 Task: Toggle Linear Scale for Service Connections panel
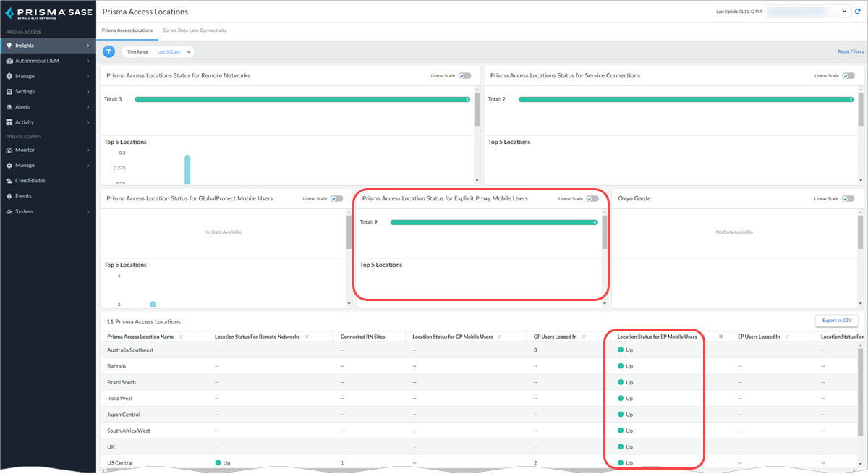click(x=848, y=75)
